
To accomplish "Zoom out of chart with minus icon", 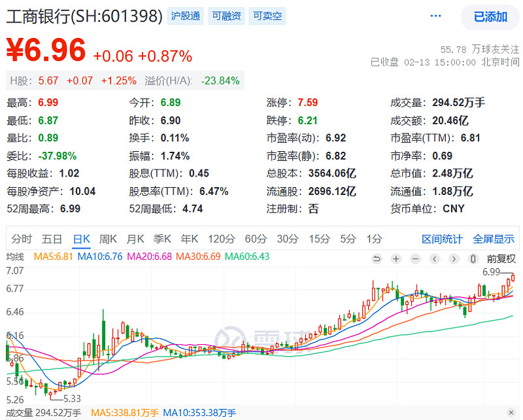I will (414, 259).
